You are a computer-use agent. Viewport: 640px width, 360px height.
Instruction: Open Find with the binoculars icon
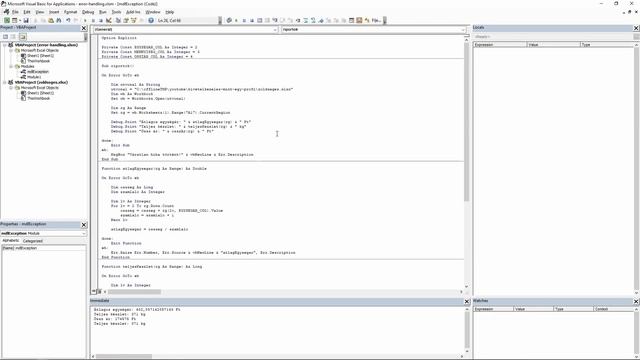[59, 20]
